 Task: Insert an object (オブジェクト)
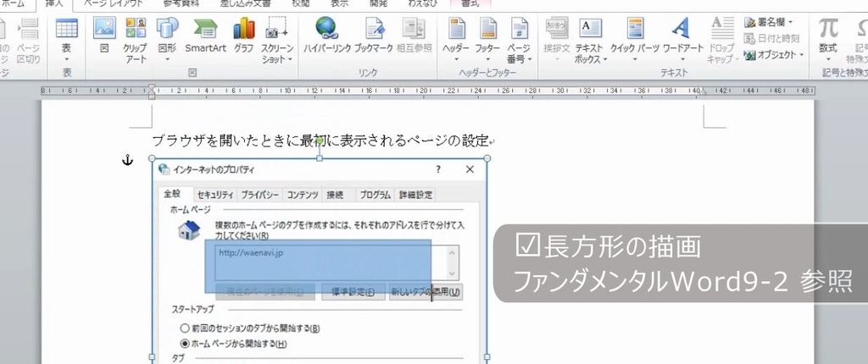(x=773, y=55)
